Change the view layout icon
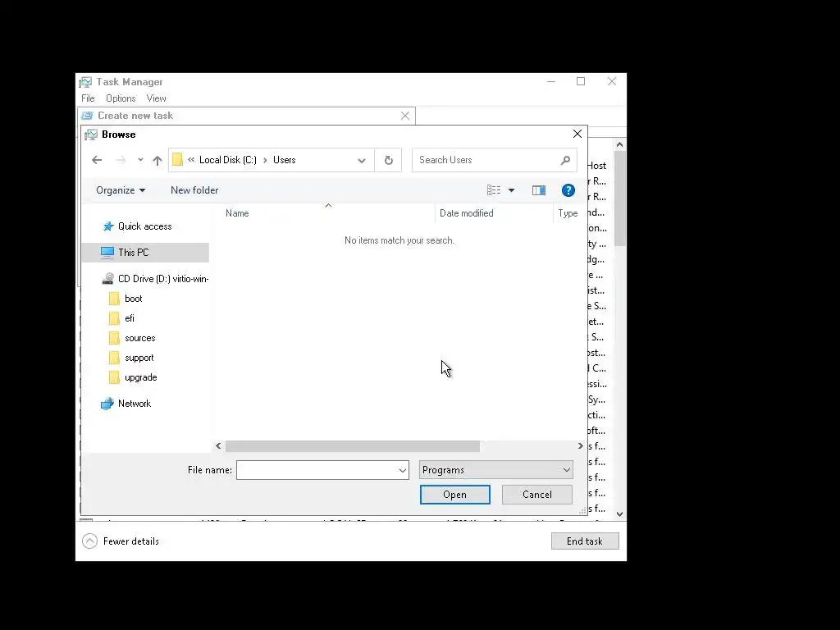This screenshot has width=840, height=630. tap(493, 190)
